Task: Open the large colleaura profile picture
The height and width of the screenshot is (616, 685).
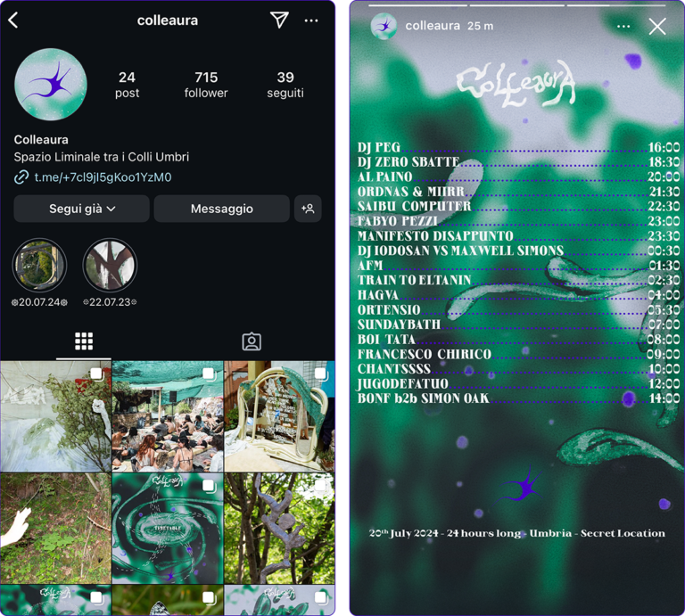Action: [51, 85]
